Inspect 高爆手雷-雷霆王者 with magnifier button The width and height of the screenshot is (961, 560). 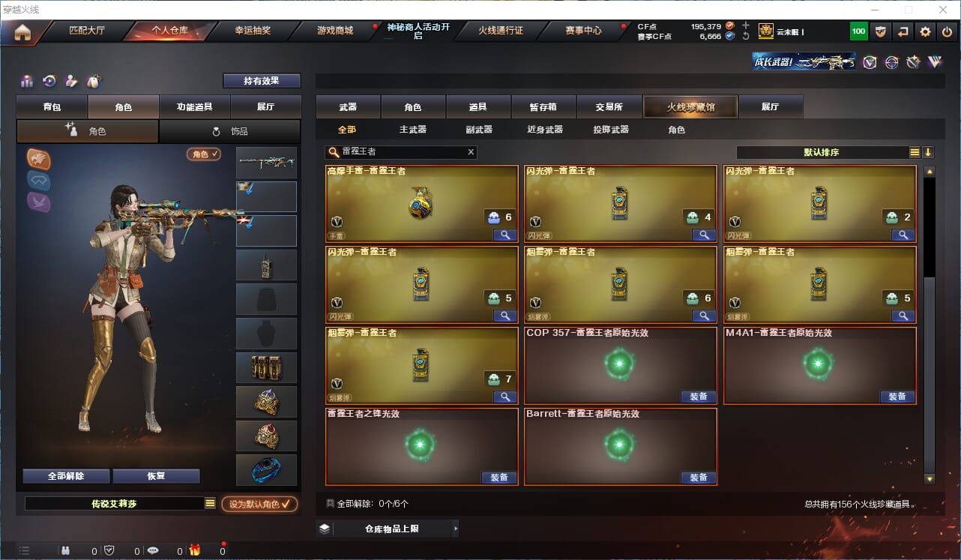click(x=505, y=235)
